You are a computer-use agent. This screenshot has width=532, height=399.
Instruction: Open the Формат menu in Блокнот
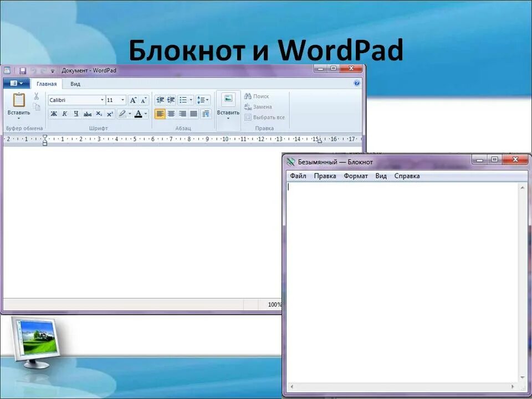[x=356, y=176]
